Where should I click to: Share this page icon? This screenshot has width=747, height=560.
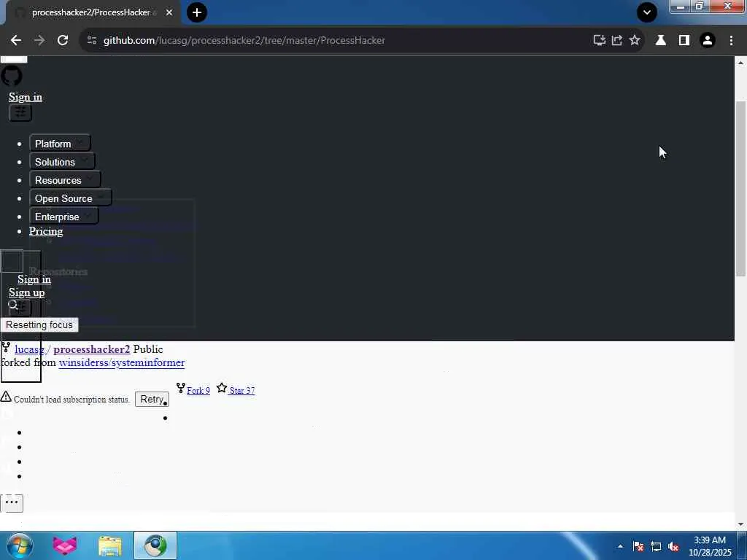(617, 41)
